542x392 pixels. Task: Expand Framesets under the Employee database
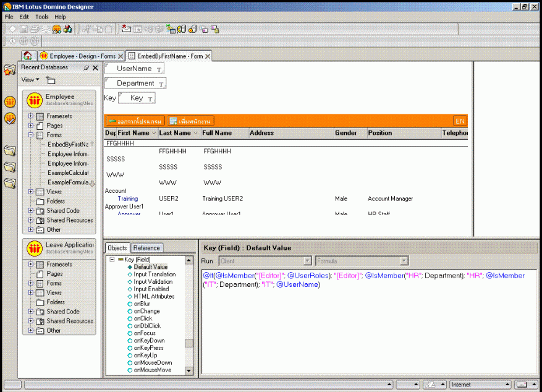click(31, 116)
